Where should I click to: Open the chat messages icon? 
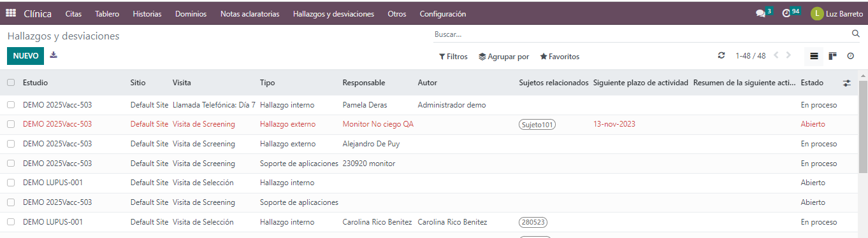[x=760, y=13]
